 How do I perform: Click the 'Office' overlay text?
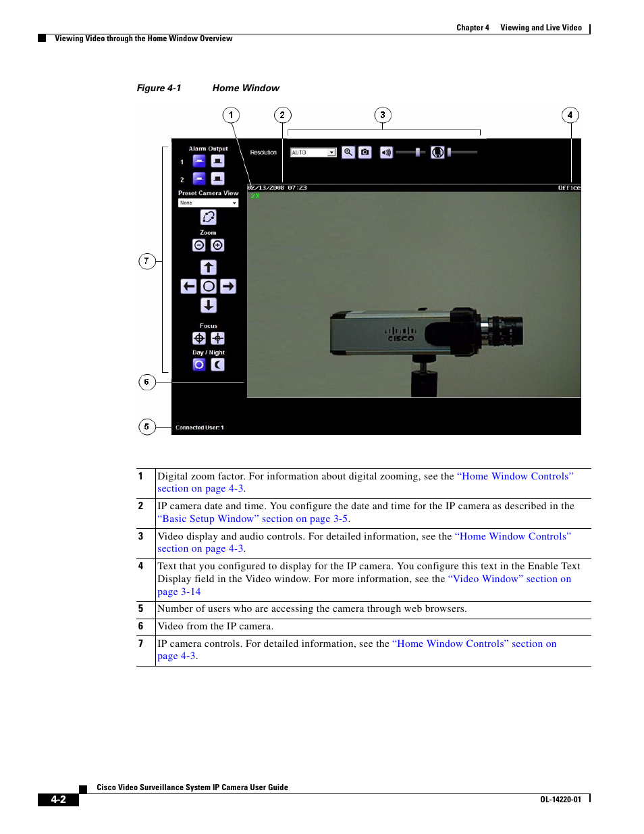[x=569, y=188]
